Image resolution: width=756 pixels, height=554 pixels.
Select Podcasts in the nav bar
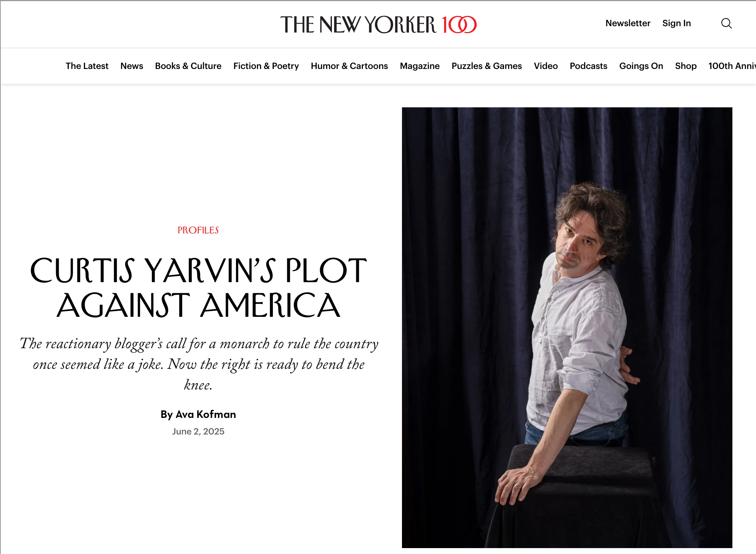(588, 66)
